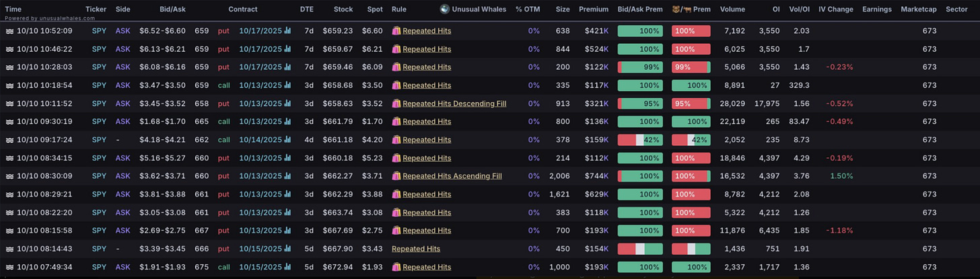This screenshot has height=279, width=980.
Task: Open contract chart icon in 08:22:20 row
Action: (x=288, y=212)
